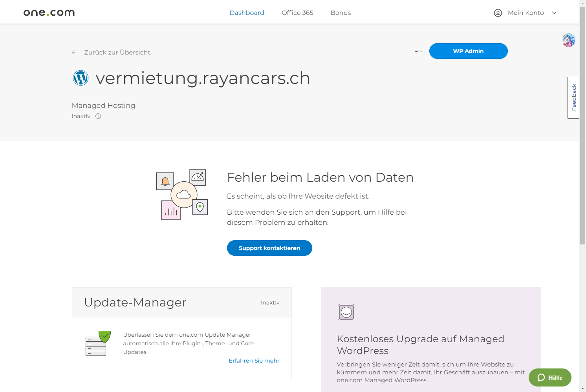Viewport: 586px width, 392px height.
Task: Click the unicorn avatar icon
Action: click(x=569, y=40)
